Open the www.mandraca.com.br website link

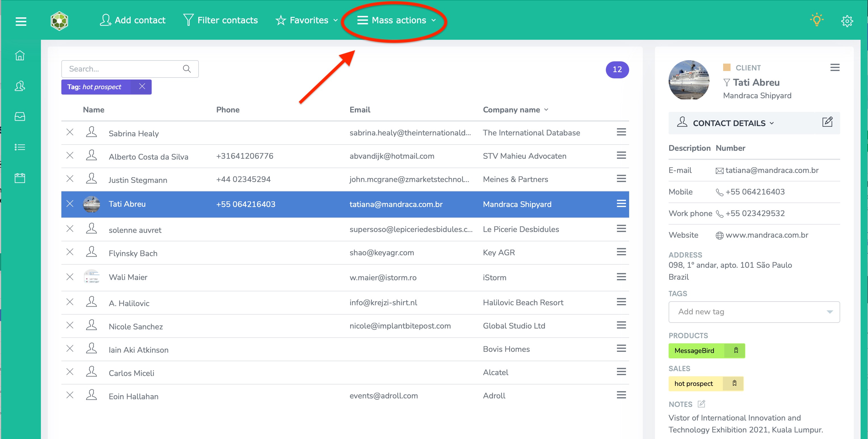767,235
